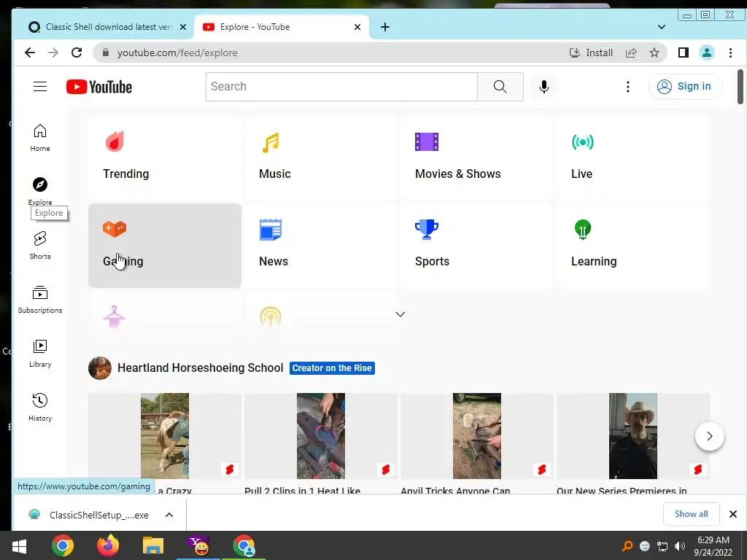Open File Explorer from the taskbar
This screenshot has height=560, width=747.
(x=153, y=545)
